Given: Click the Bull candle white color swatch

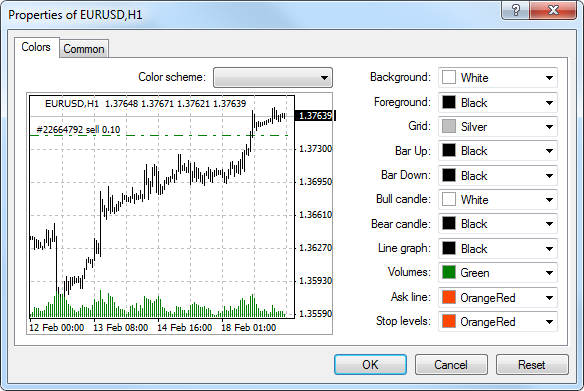Looking at the screenshot, I should point(449,199).
